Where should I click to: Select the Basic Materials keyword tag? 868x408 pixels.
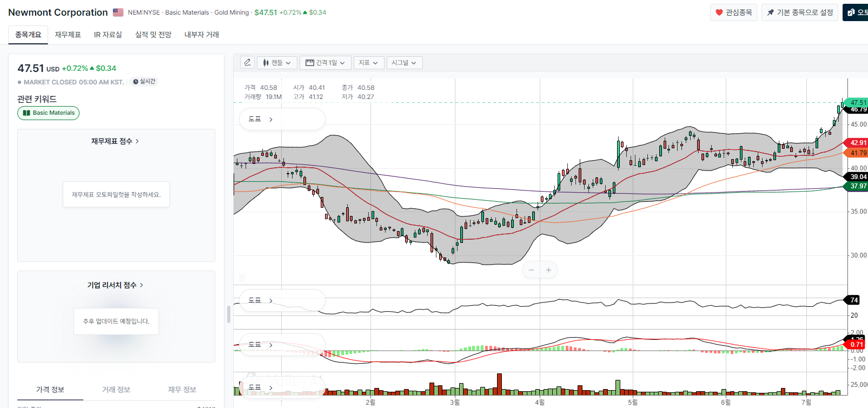point(49,113)
